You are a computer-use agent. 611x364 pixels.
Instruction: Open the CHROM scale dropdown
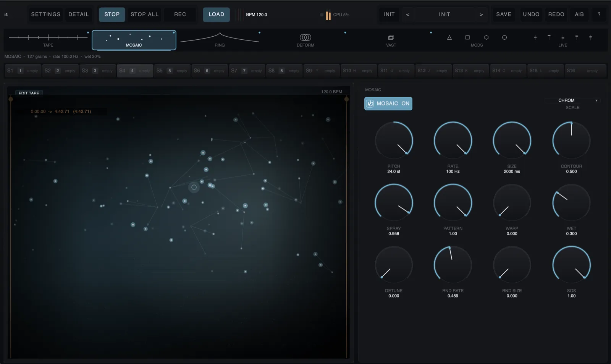pos(572,100)
